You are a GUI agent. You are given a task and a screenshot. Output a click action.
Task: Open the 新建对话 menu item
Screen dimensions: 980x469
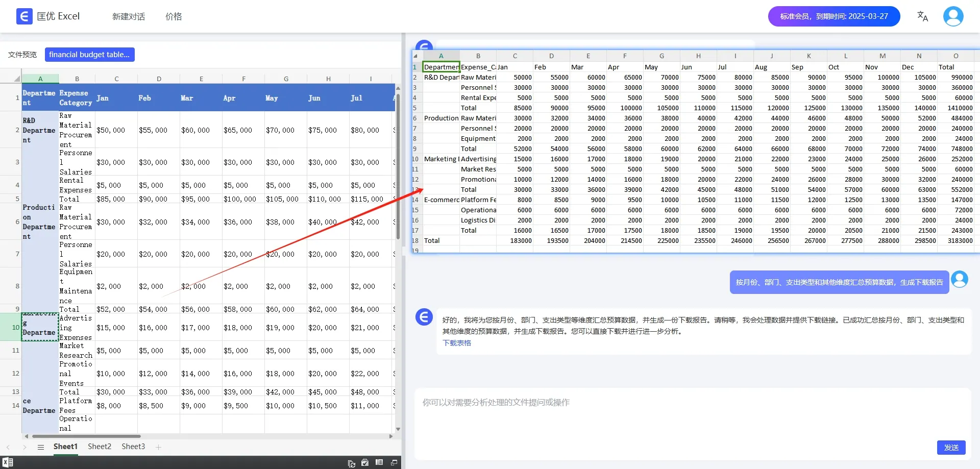[x=129, y=16]
